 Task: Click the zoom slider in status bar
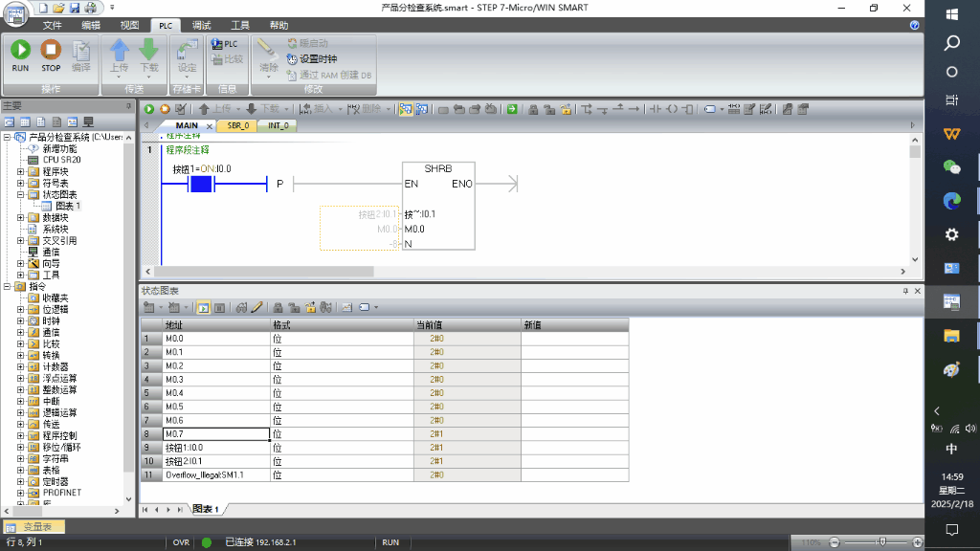pyautogui.click(x=881, y=542)
